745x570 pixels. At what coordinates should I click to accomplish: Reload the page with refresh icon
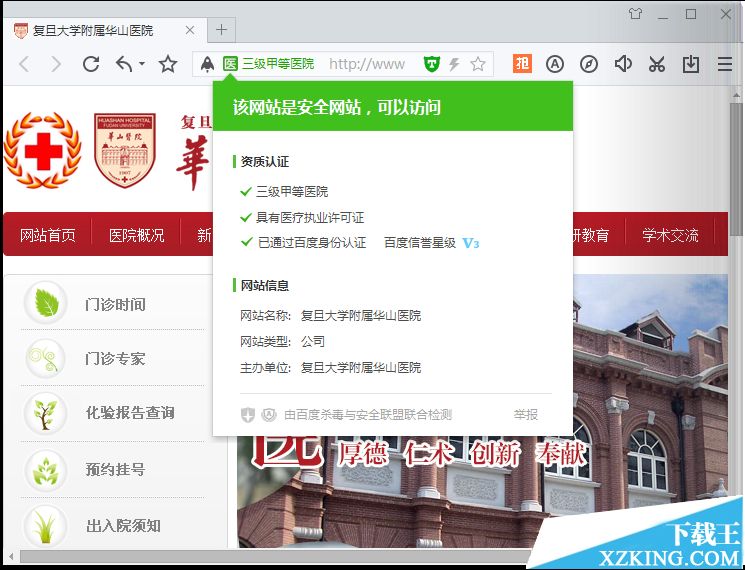[x=91, y=64]
